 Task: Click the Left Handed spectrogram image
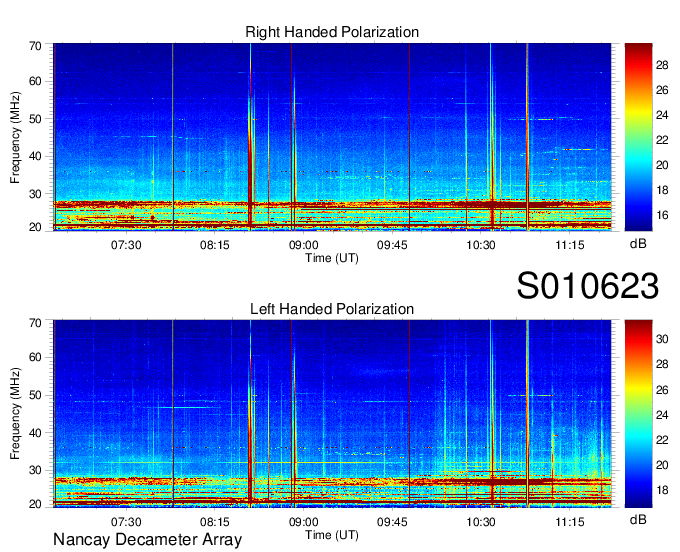tap(332, 414)
